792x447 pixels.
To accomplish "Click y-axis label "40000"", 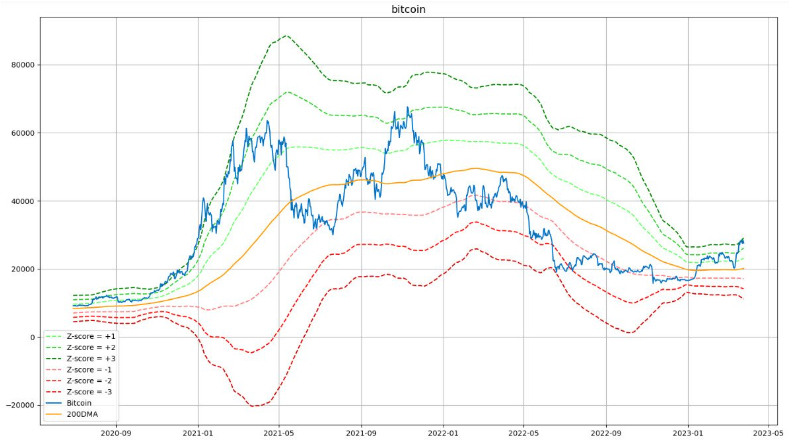I will pyautogui.click(x=23, y=201).
